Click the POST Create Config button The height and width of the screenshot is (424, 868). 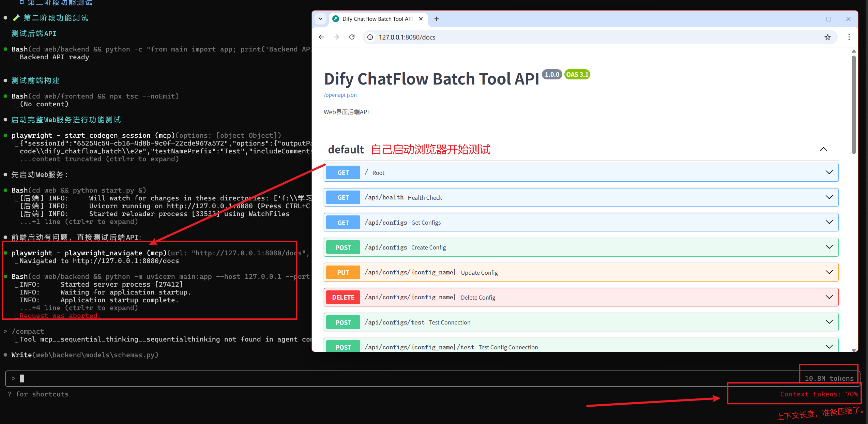pos(343,247)
